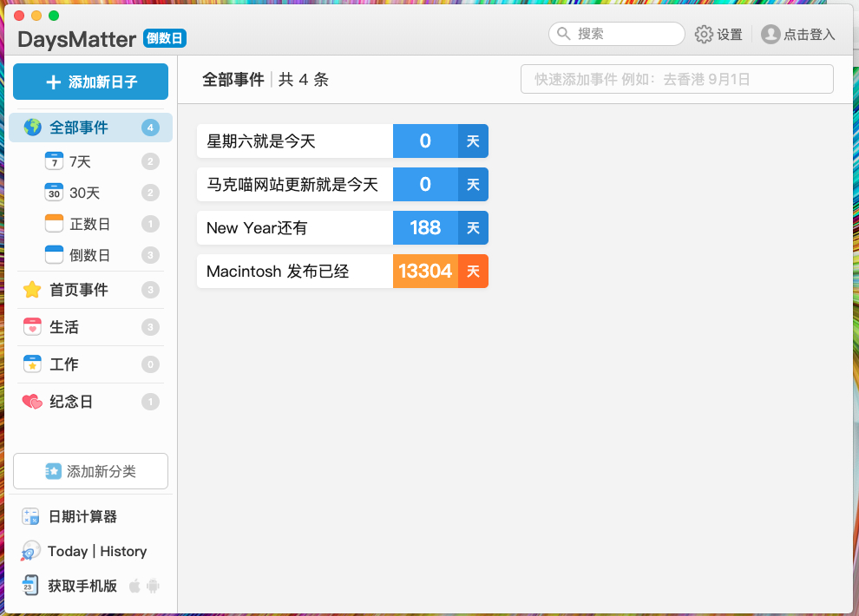This screenshot has height=616, width=859.
Task: Click the 30-day calendar icon
Action: coord(54,193)
